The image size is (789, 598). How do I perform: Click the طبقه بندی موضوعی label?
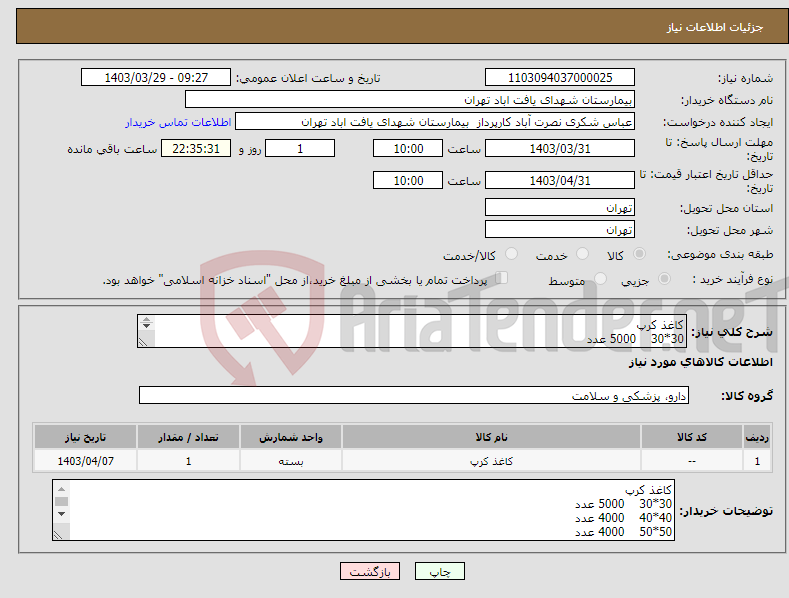click(x=720, y=254)
